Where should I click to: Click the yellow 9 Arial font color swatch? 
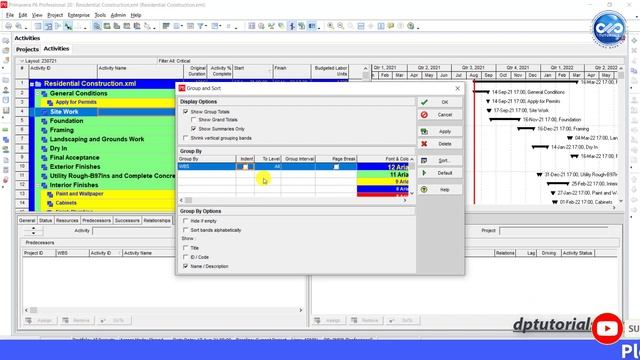(x=382, y=182)
